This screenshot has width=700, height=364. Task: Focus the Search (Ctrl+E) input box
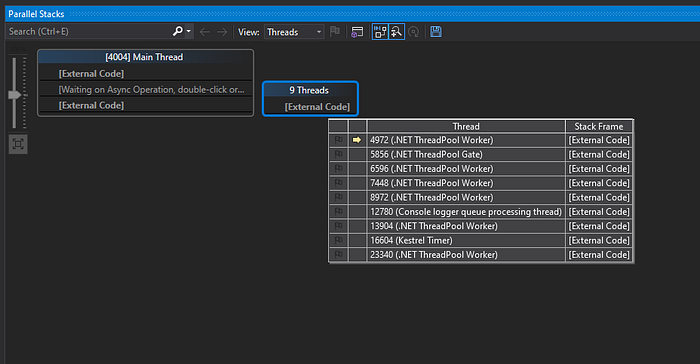[x=89, y=31]
